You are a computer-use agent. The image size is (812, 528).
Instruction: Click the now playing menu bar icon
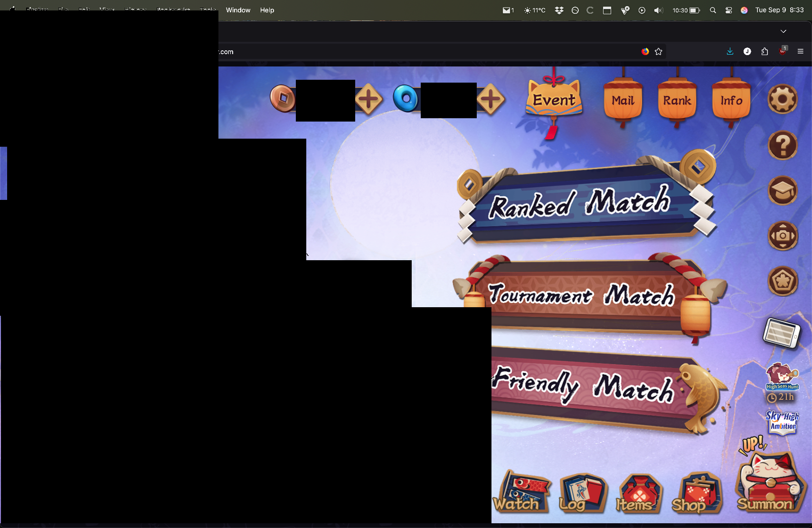pos(642,10)
